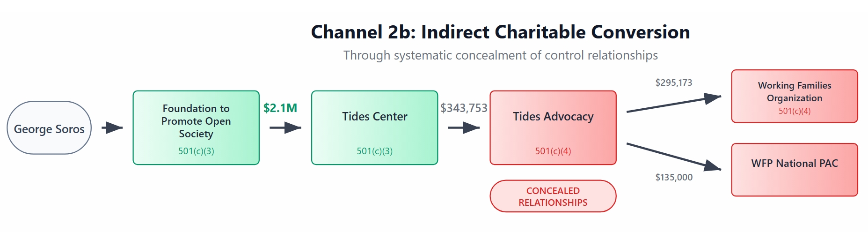Viewport: 868px width, 232px height.
Task: Click arrow pointing to WFP National PAC
Action: (x=674, y=157)
